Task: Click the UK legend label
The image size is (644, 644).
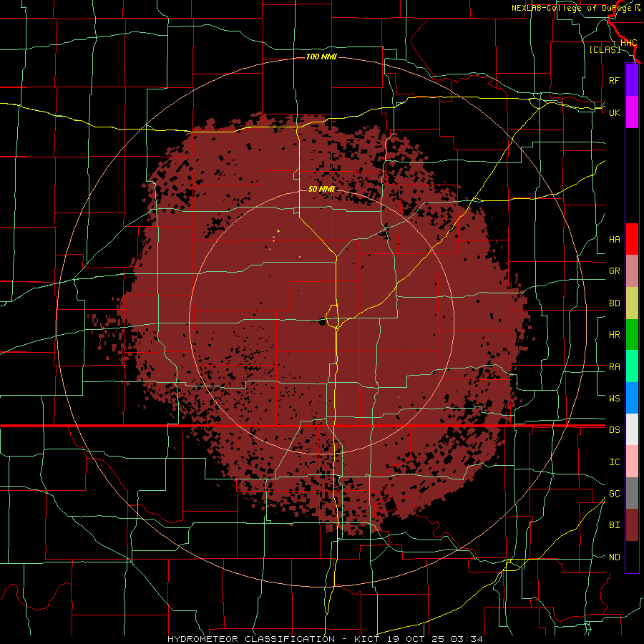Action: pyautogui.click(x=614, y=112)
